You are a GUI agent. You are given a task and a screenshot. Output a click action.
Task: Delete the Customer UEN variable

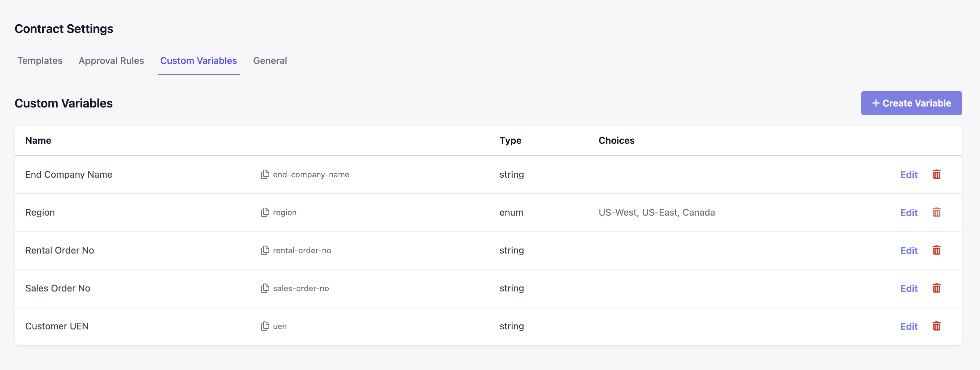pyautogui.click(x=936, y=326)
